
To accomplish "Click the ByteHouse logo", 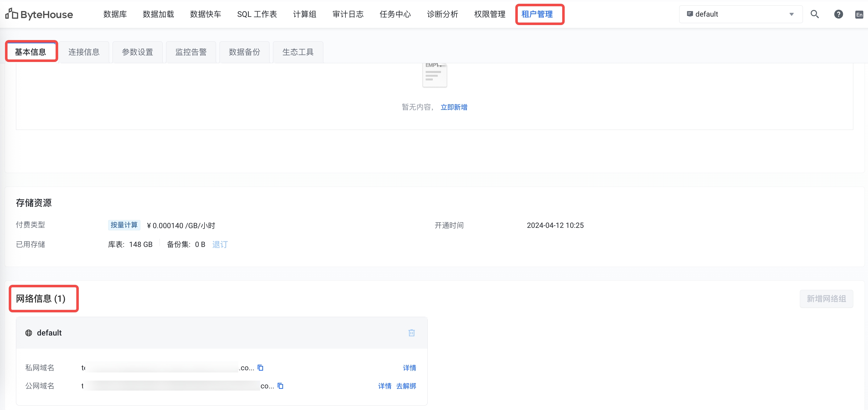I will (39, 14).
